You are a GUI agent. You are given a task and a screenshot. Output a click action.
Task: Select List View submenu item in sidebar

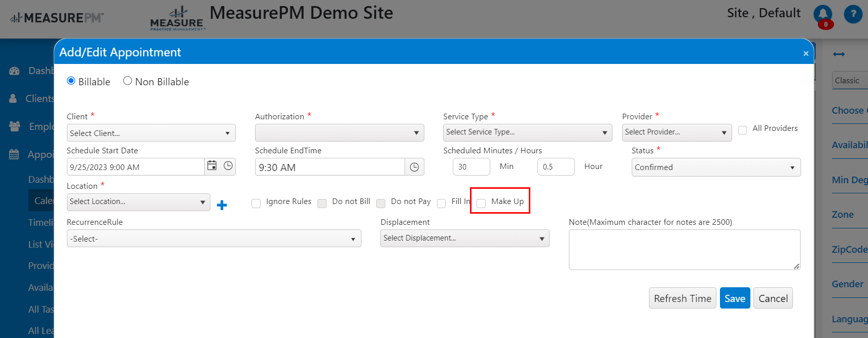click(x=41, y=244)
